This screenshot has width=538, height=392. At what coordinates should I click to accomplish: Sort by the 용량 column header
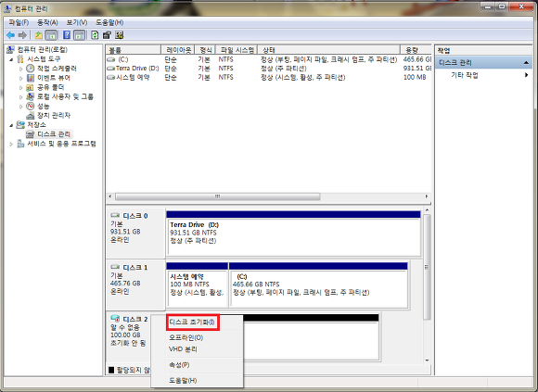pyautogui.click(x=416, y=50)
